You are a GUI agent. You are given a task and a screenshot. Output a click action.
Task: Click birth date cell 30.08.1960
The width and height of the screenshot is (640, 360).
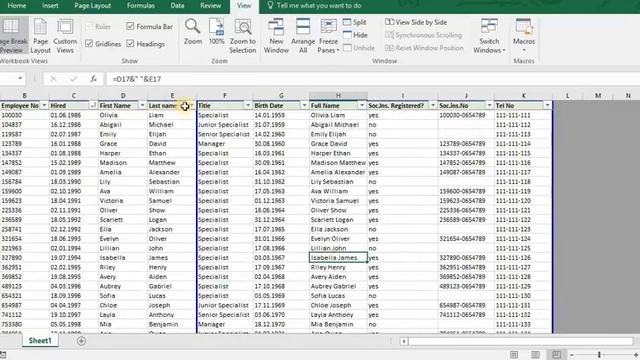(x=281, y=144)
